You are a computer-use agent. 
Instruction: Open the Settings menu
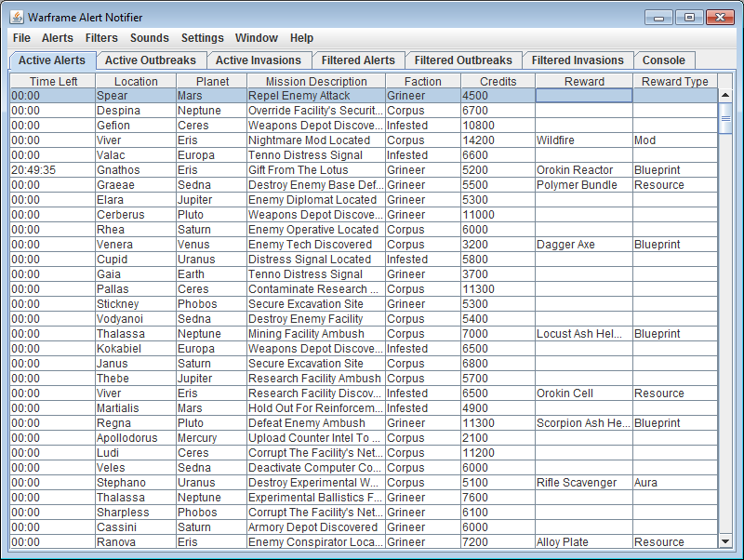click(x=203, y=38)
